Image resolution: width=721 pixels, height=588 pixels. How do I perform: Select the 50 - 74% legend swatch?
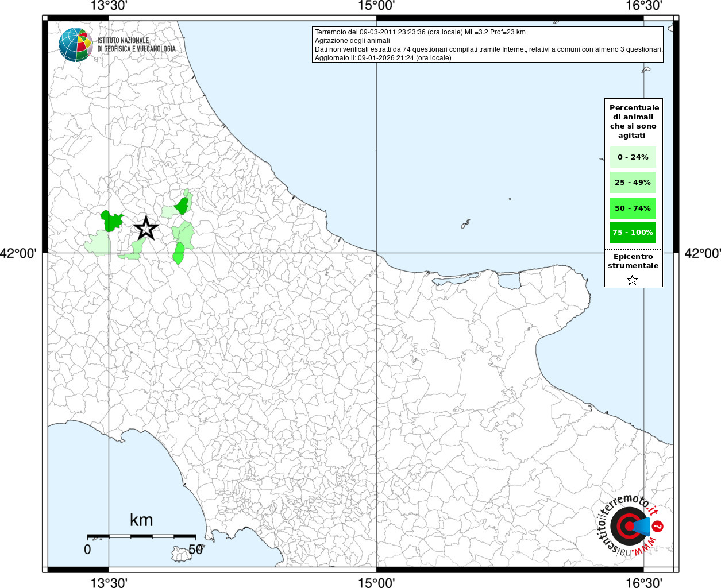tap(633, 208)
